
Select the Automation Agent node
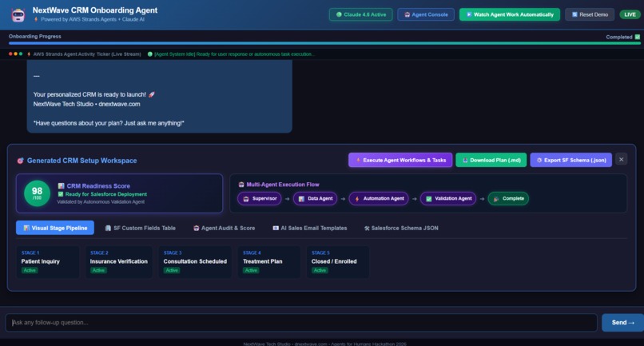(x=379, y=198)
